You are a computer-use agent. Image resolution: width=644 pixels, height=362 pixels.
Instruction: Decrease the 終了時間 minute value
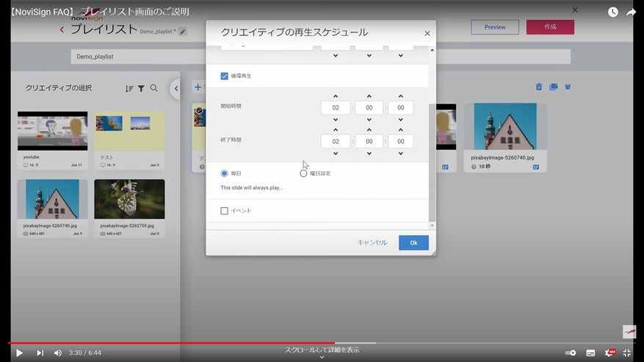point(369,153)
